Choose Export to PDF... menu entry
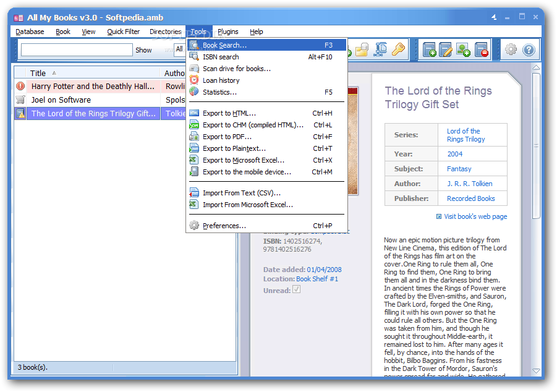This screenshot has width=557, height=392. (267, 137)
